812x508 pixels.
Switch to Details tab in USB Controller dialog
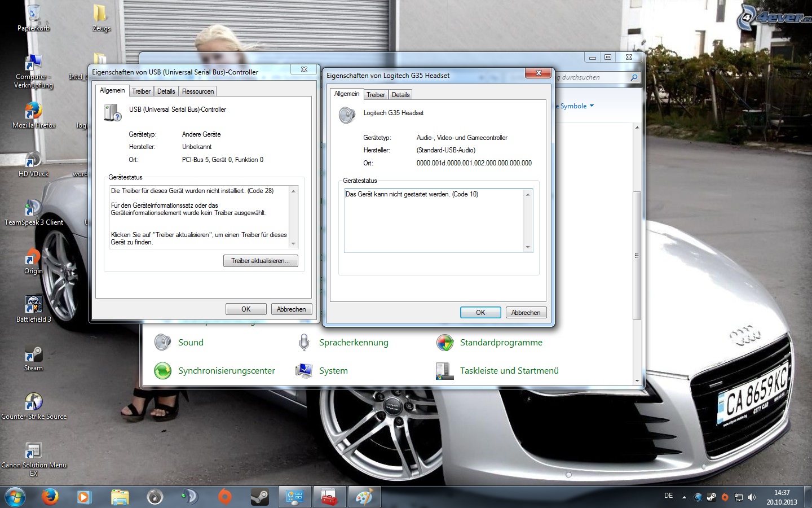(166, 91)
